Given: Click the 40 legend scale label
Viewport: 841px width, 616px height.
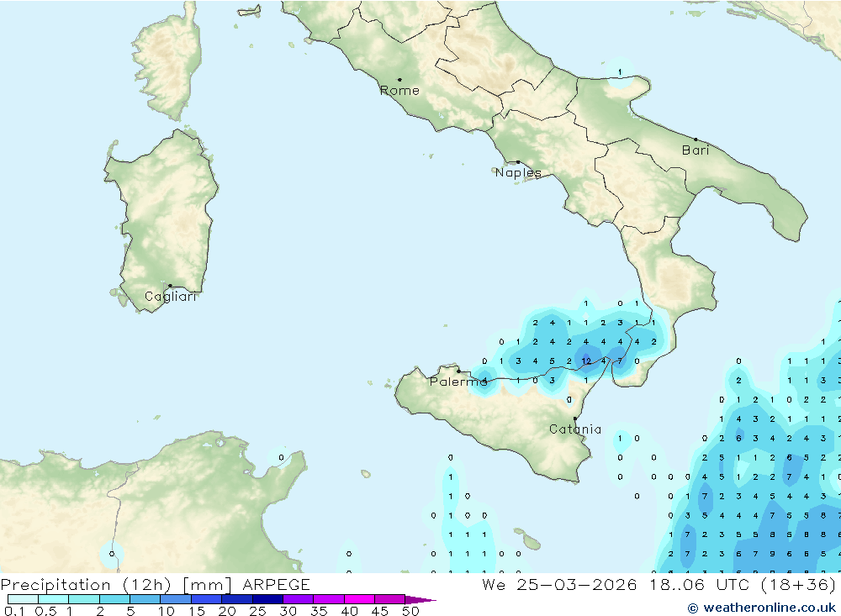Looking at the screenshot, I should [349, 611].
